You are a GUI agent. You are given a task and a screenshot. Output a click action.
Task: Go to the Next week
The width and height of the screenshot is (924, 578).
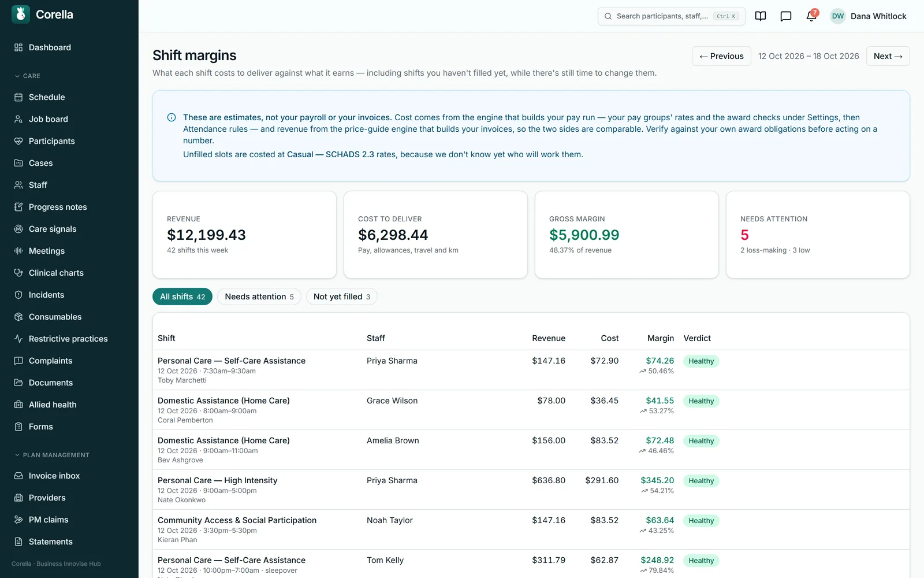[x=888, y=56]
